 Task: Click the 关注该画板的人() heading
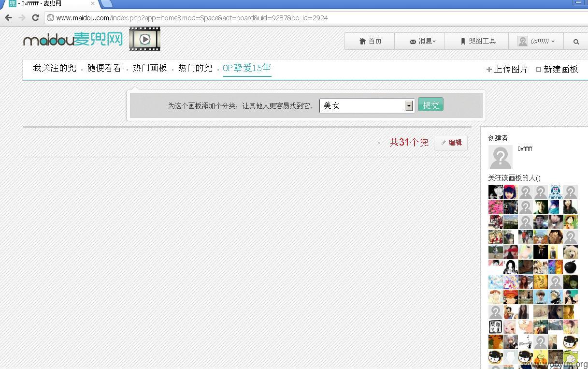tap(515, 177)
